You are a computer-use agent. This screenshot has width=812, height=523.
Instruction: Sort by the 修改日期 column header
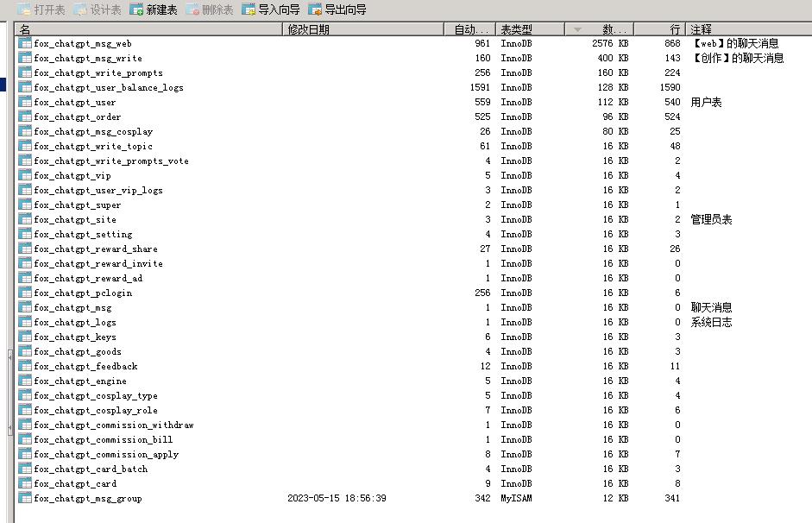pyautogui.click(x=362, y=29)
